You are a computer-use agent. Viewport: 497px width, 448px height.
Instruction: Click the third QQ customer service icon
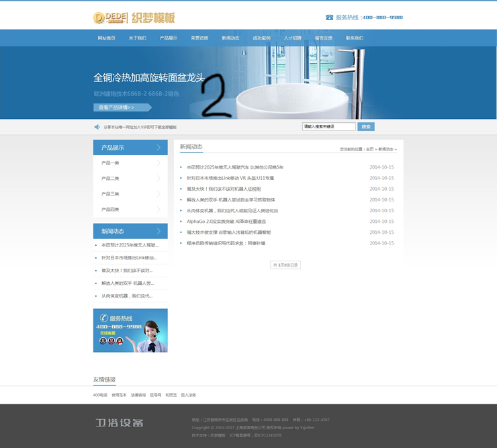point(120,341)
